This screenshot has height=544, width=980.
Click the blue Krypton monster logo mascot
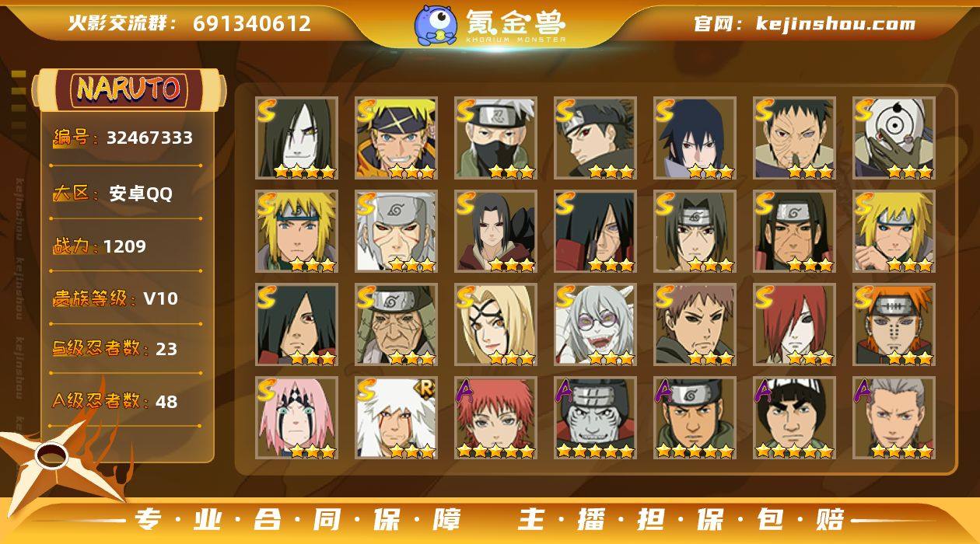click(x=435, y=24)
